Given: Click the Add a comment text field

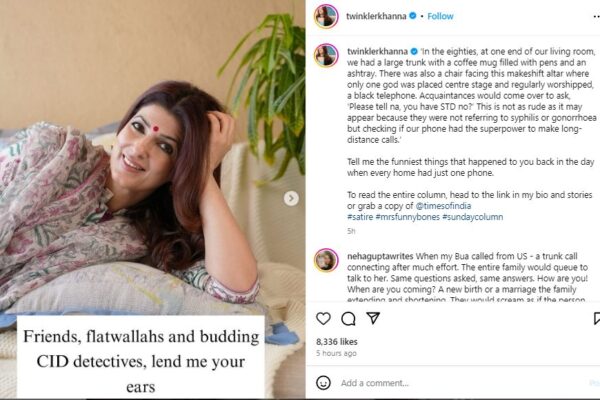Looking at the screenshot, I should click(x=459, y=383).
